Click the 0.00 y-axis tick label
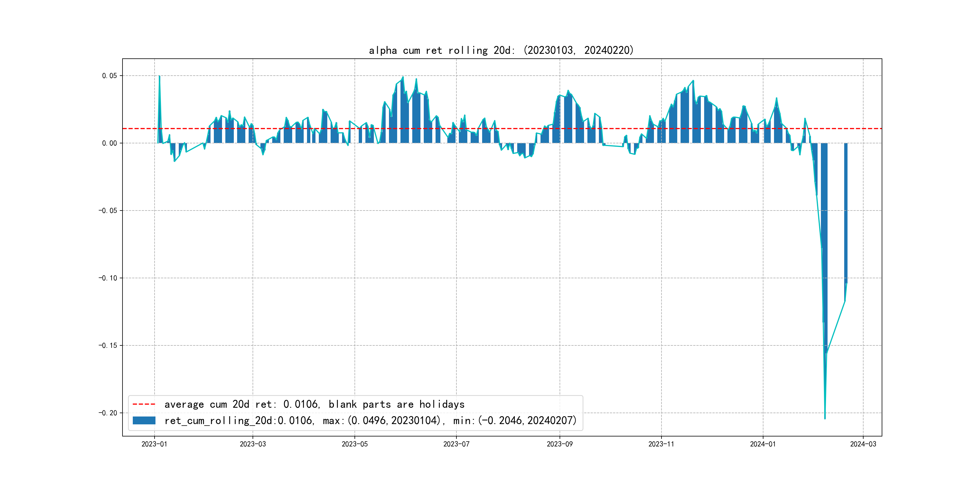The width and height of the screenshot is (980, 490). [109, 143]
